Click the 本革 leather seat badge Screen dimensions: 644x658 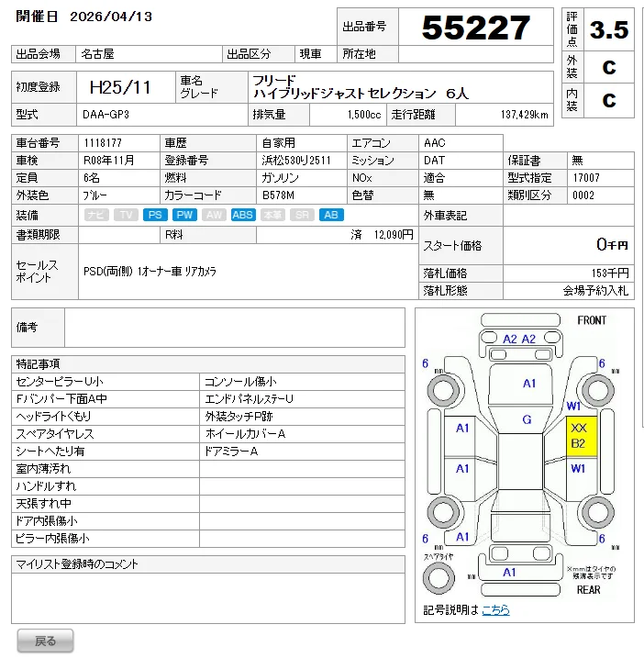pos(272,215)
